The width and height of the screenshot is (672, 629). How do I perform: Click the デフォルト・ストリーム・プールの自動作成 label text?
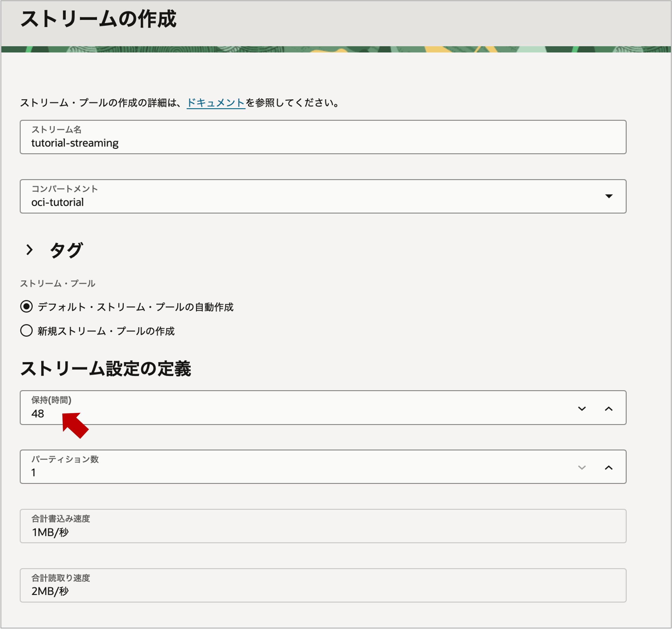(135, 307)
